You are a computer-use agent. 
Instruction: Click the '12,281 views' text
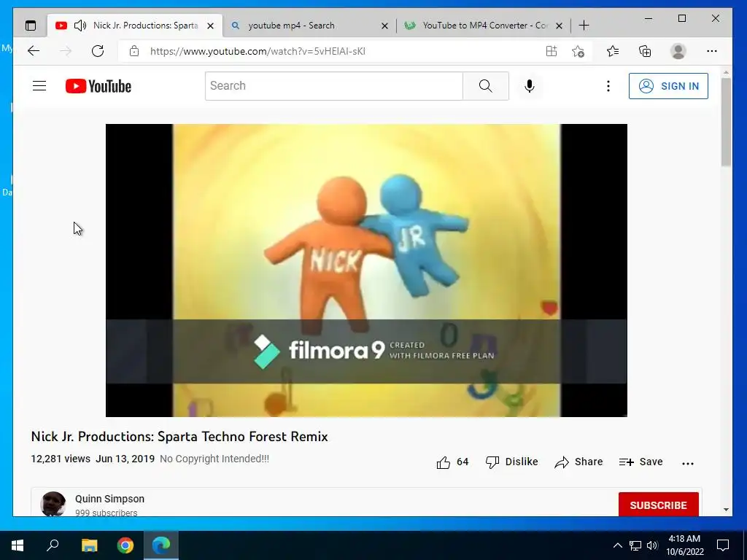tap(61, 459)
